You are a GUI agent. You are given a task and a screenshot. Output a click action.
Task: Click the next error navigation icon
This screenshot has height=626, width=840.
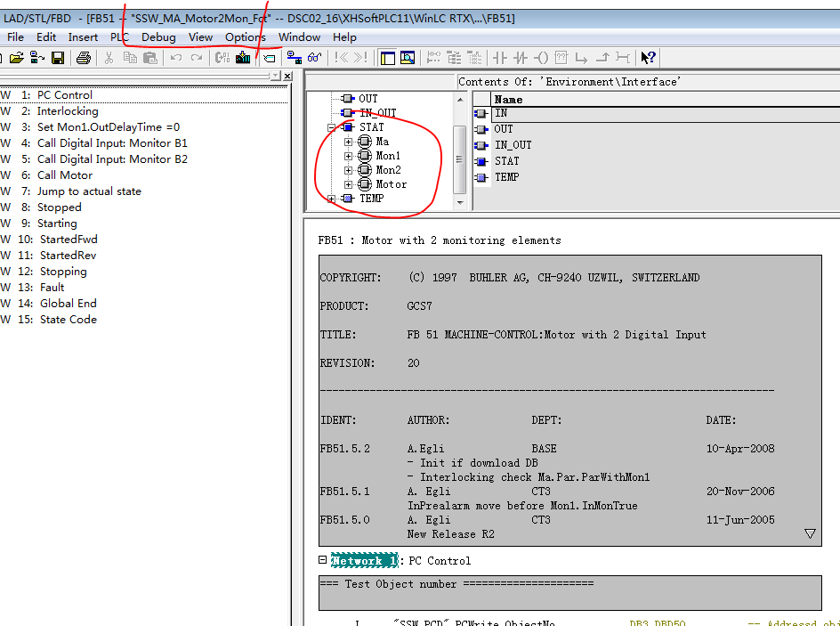pos(360,58)
